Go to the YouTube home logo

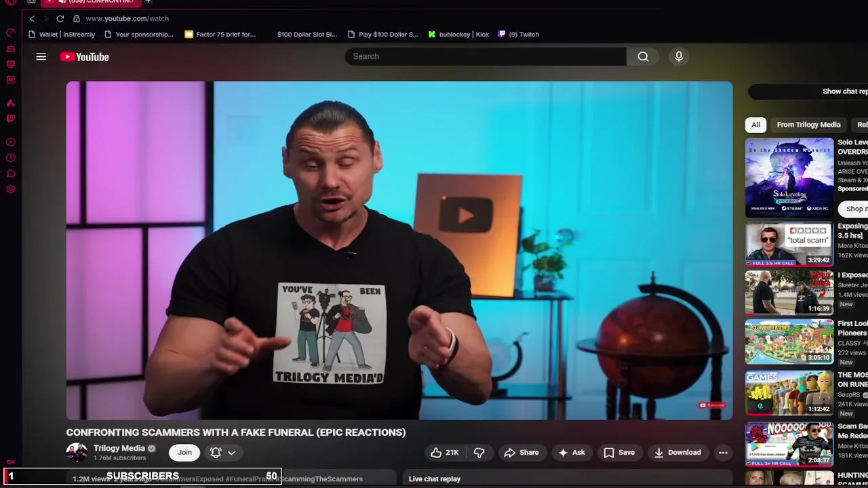click(85, 57)
